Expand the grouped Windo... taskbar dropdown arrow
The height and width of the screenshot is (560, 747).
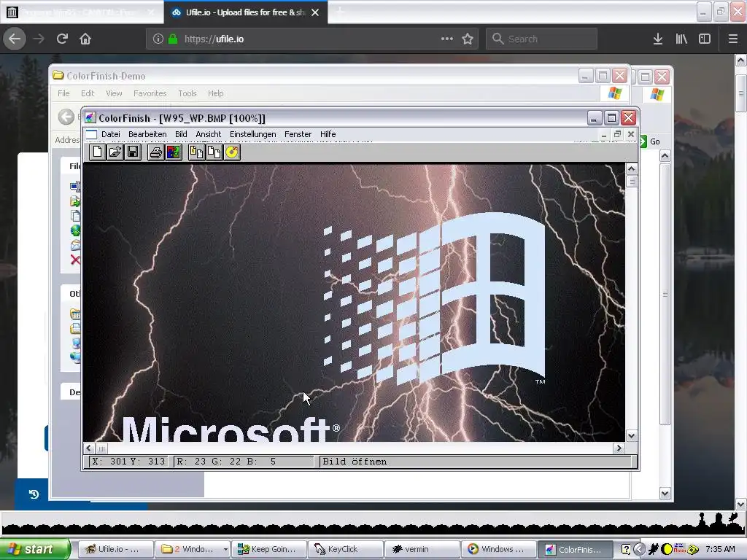(x=225, y=550)
